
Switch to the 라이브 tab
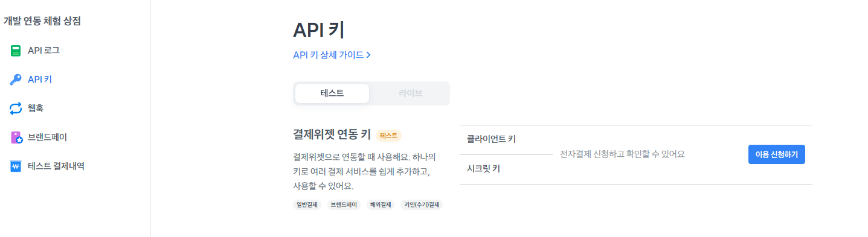(x=410, y=93)
